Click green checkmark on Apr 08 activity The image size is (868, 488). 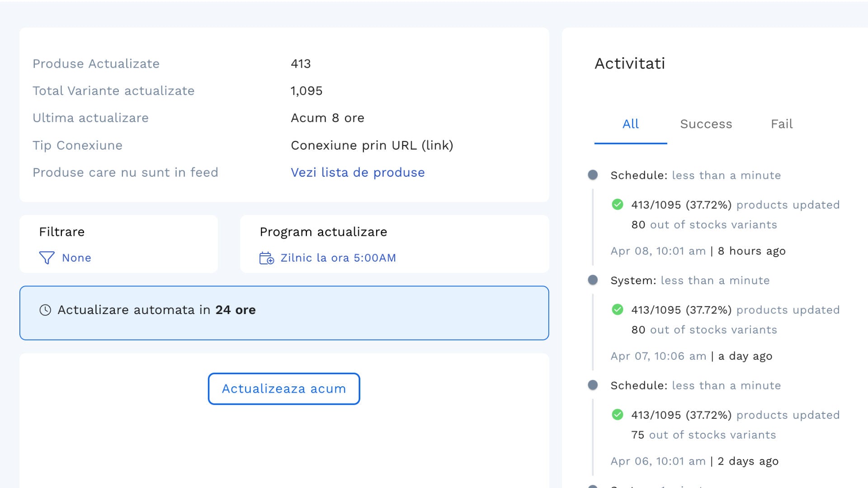pyautogui.click(x=617, y=205)
